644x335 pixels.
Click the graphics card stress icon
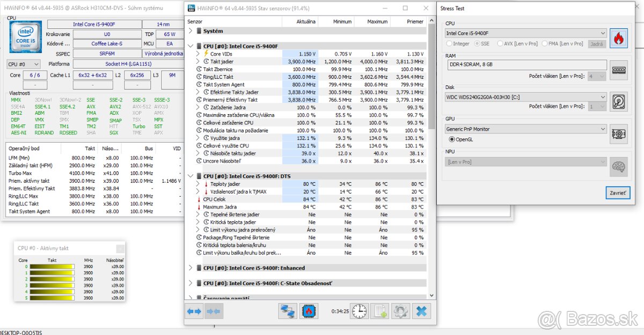(x=619, y=133)
